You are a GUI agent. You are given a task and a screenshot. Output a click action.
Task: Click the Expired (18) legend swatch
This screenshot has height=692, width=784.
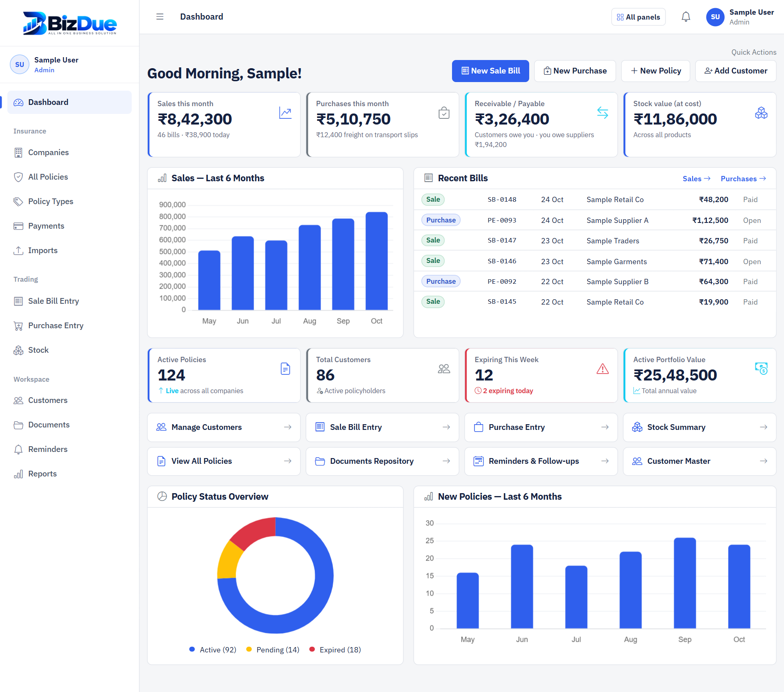(x=312, y=649)
